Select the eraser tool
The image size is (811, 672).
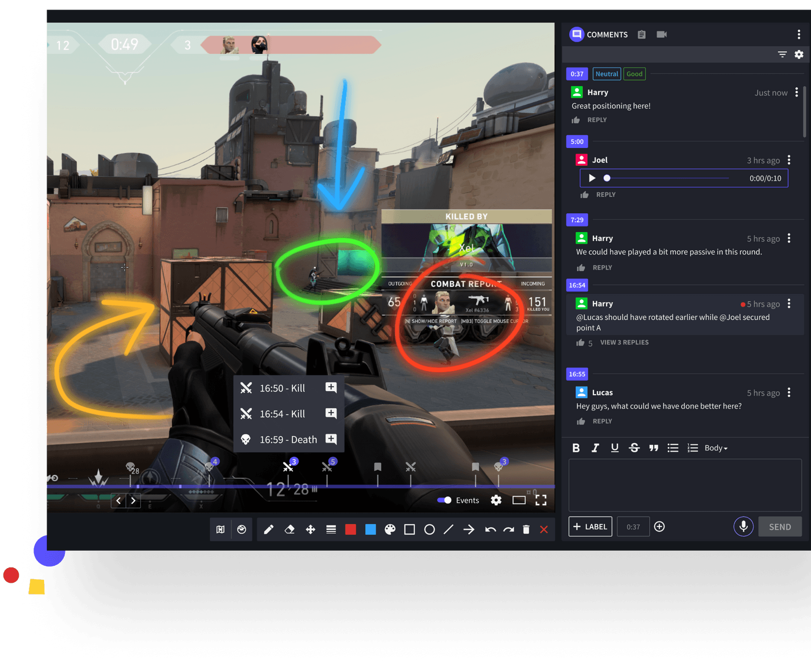tap(288, 530)
